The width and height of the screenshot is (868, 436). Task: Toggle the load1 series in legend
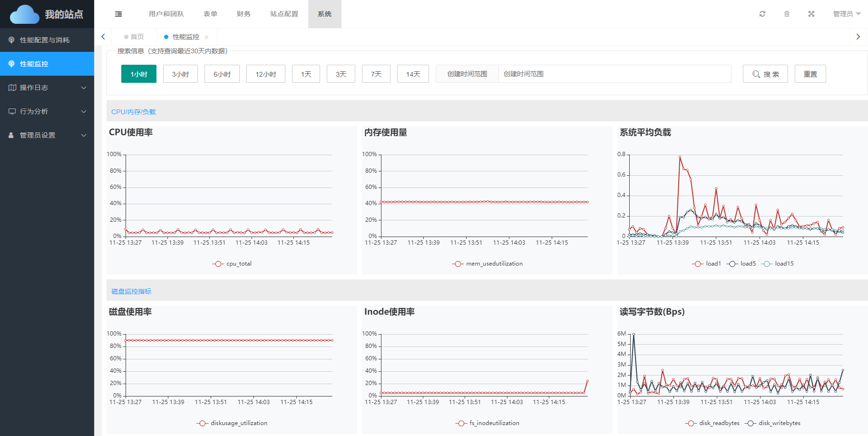coord(707,264)
